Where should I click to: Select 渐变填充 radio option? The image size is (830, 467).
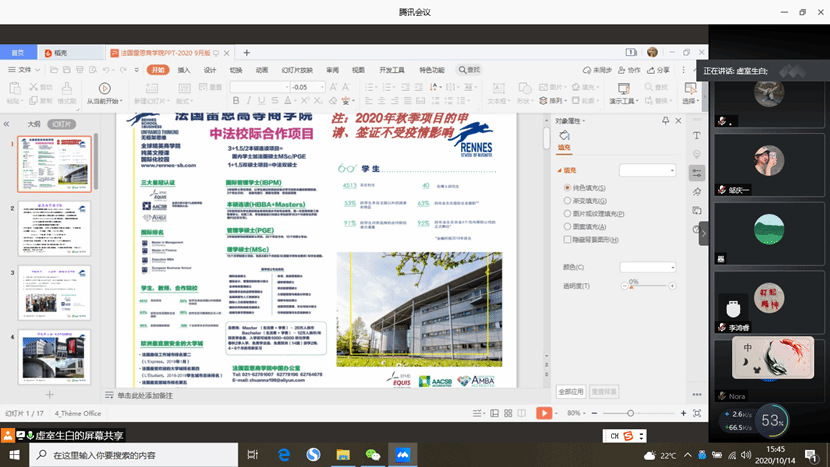tap(569, 200)
